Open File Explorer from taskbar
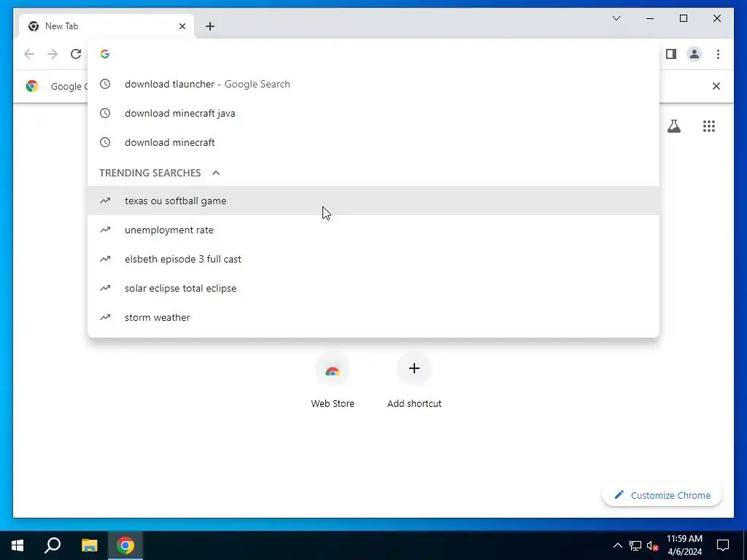The width and height of the screenshot is (747, 560). pos(89,545)
